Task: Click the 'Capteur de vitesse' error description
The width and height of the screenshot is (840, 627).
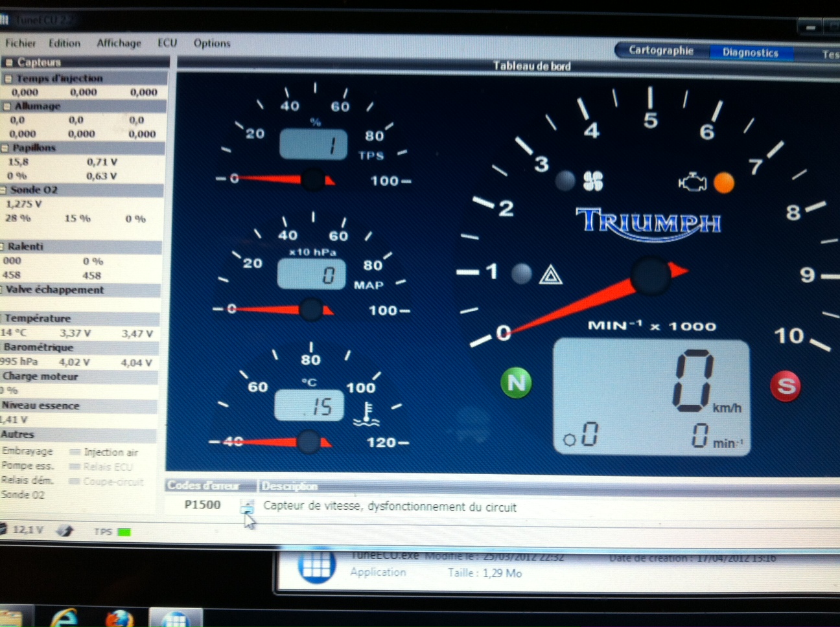Action: (390, 507)
